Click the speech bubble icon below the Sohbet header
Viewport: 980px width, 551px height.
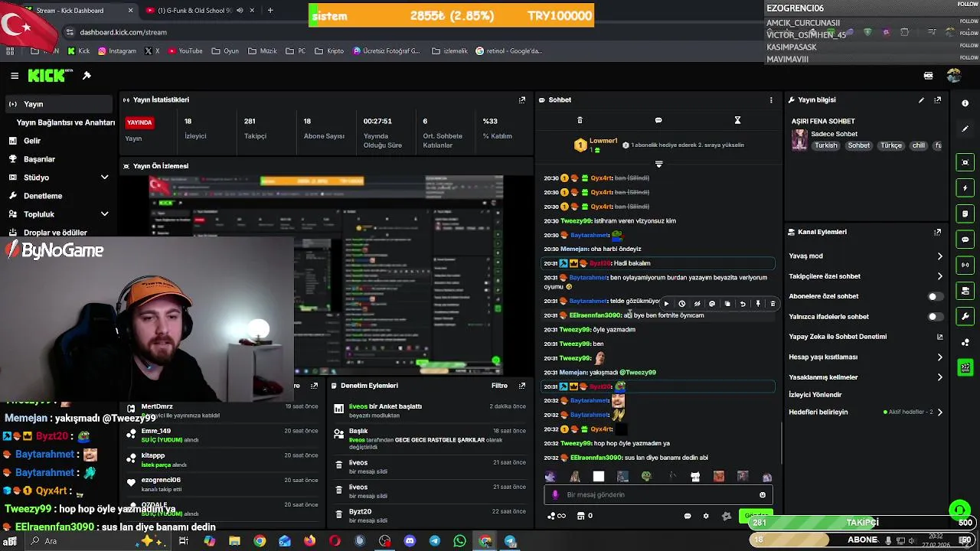[x=658, y=120]
